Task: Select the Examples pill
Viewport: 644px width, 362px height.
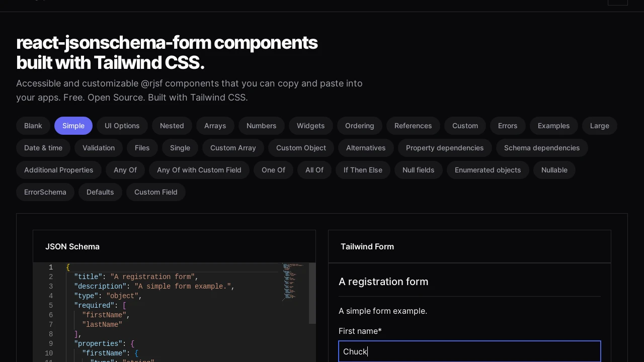Action: (x=554, y=126)
